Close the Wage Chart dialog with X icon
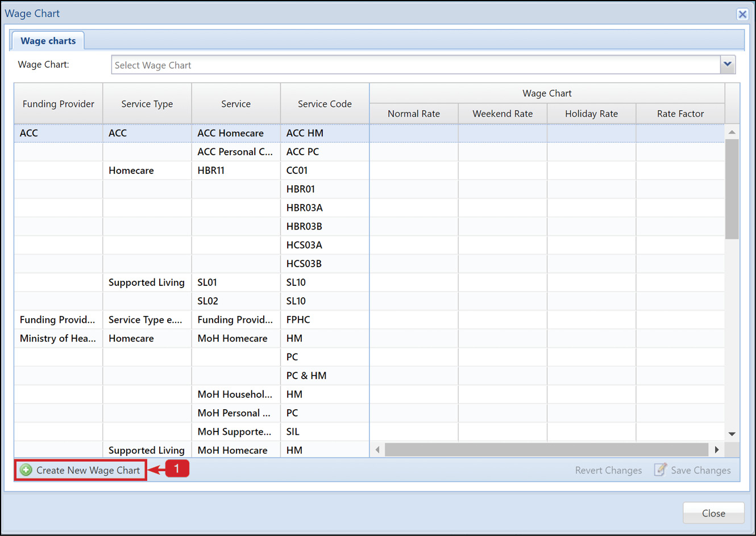756x536 pixels. coord(742,14)
